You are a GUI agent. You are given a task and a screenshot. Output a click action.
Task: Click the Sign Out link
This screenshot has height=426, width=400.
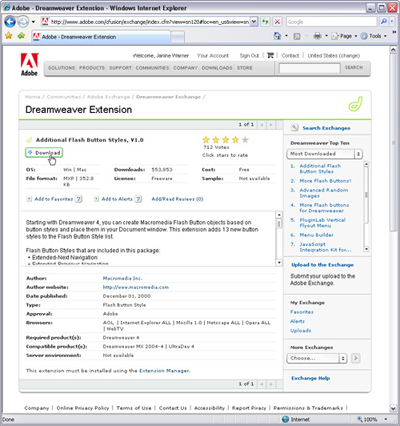click(x=249, y=56)
